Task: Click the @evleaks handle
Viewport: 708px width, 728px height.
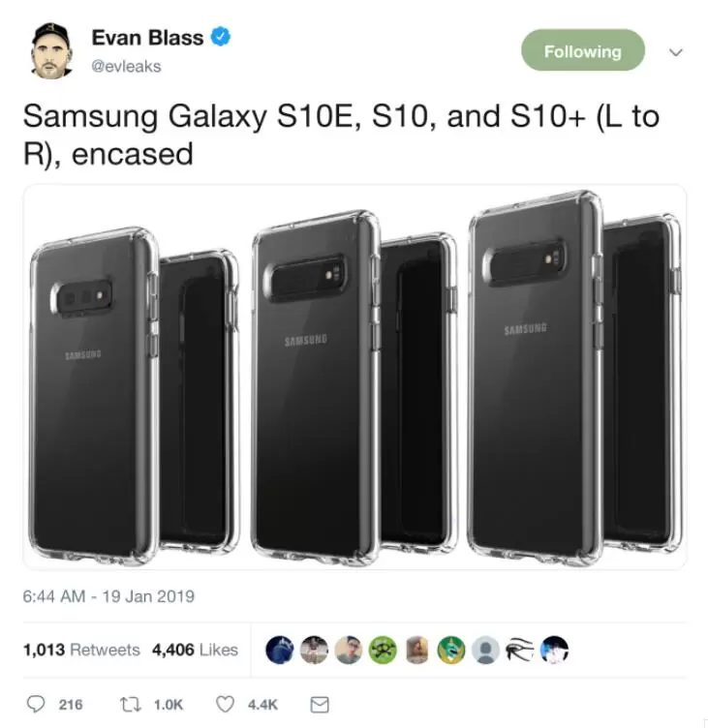Action: [126, 67]
